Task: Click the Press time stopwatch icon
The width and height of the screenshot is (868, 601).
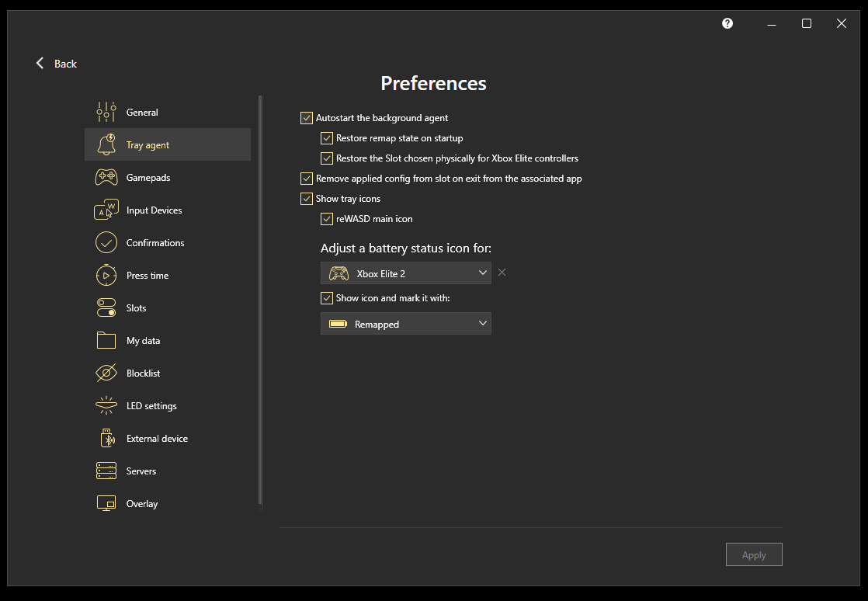Action: tap(106, 276)
